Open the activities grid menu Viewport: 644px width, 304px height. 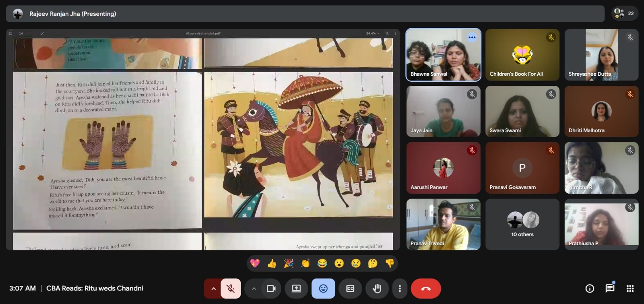pos(630,288)
